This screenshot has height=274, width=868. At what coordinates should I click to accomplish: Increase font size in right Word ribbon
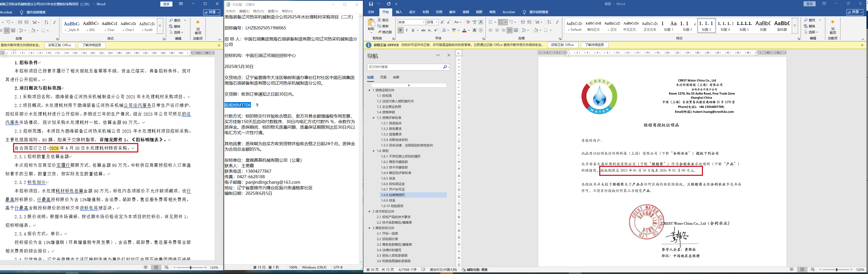[x=442, y=22]
